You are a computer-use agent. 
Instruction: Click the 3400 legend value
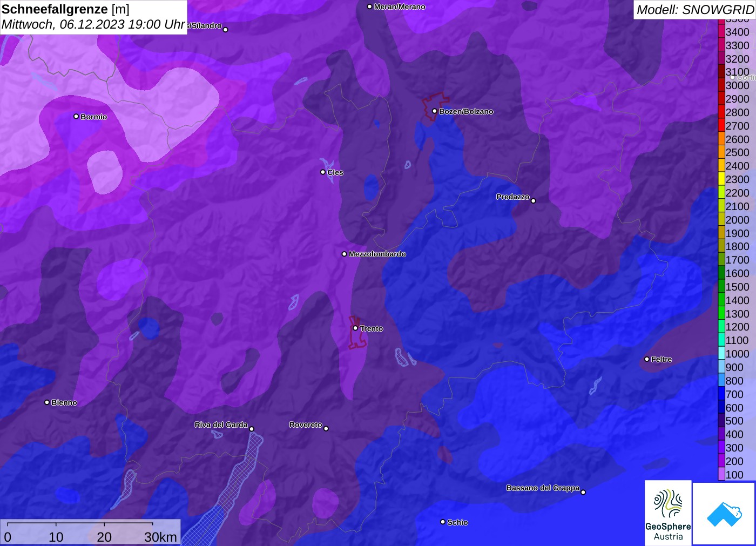[x=738, y=32]
